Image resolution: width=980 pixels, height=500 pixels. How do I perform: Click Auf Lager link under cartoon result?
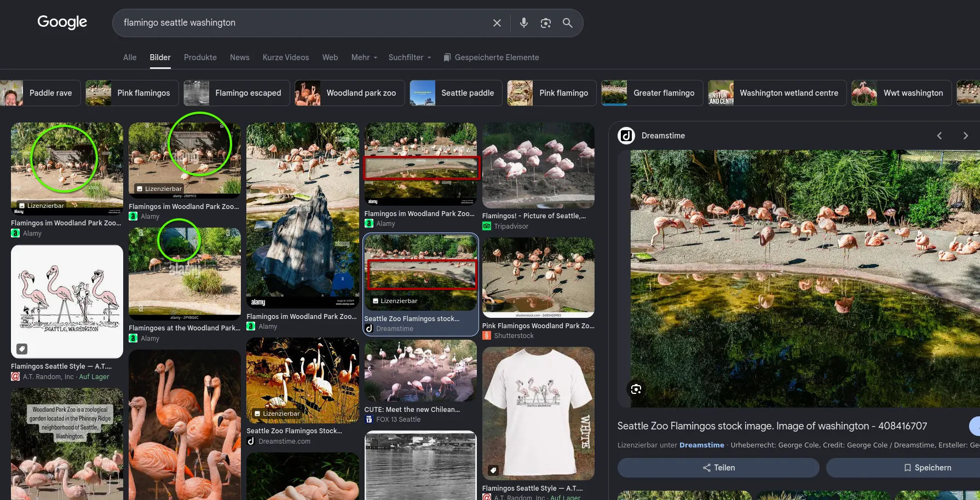(x=94, y=377)
